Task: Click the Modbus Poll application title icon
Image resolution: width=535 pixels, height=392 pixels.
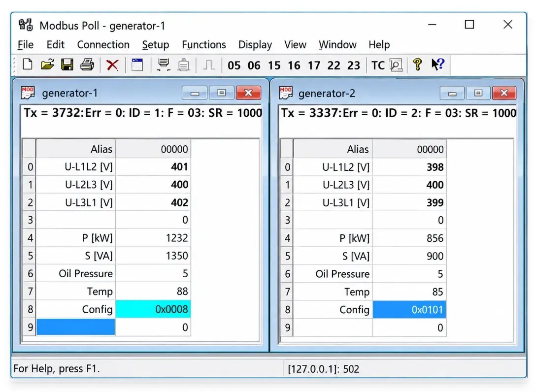Action: [26, 25]
